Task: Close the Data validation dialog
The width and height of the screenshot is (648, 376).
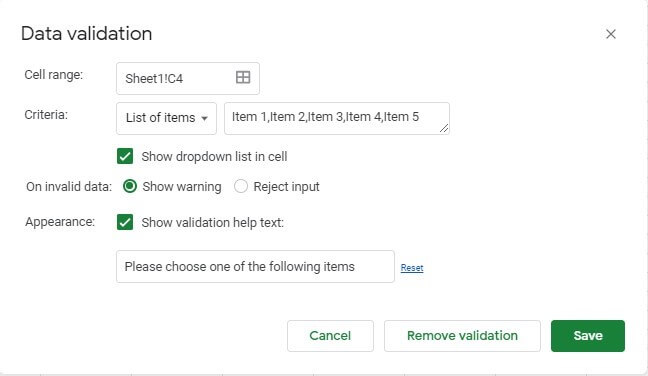Action: pos(611,34)
